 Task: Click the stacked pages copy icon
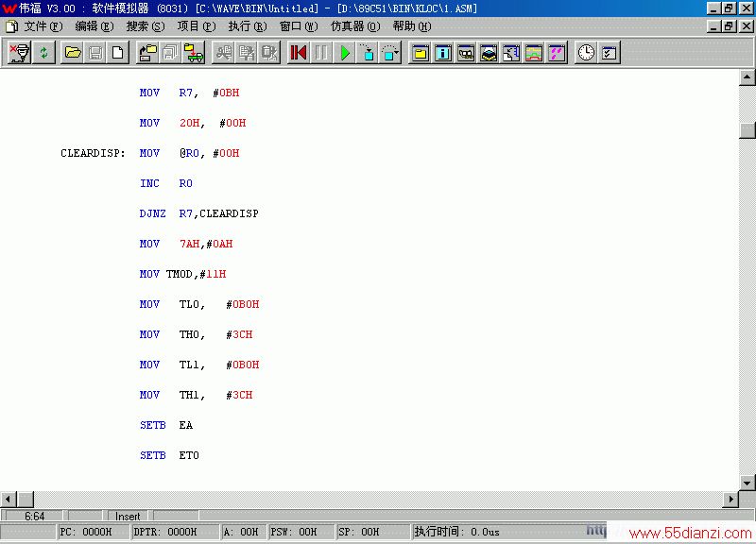(170, 53)
